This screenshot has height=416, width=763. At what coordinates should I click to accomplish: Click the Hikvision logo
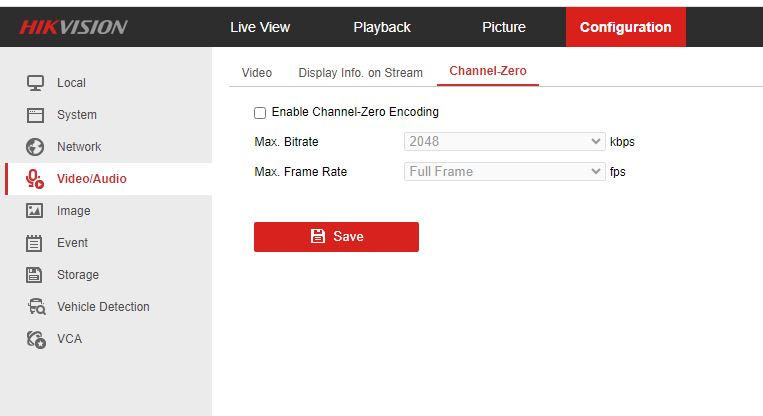pyautogui.click(x=73, y=27)
